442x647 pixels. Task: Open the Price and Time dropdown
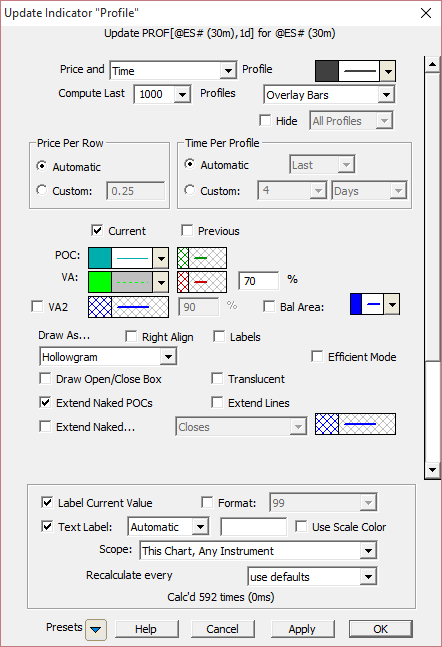(x=173, y=71)
